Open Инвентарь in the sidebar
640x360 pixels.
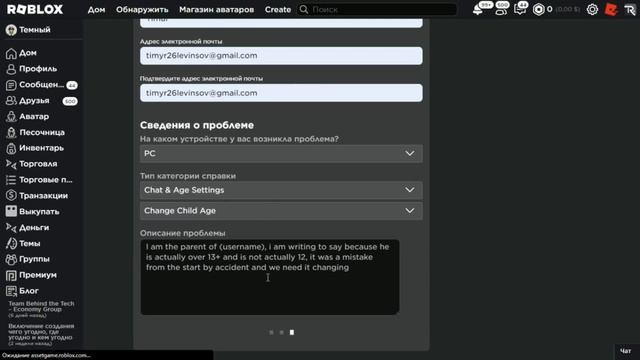click(35, 148)
